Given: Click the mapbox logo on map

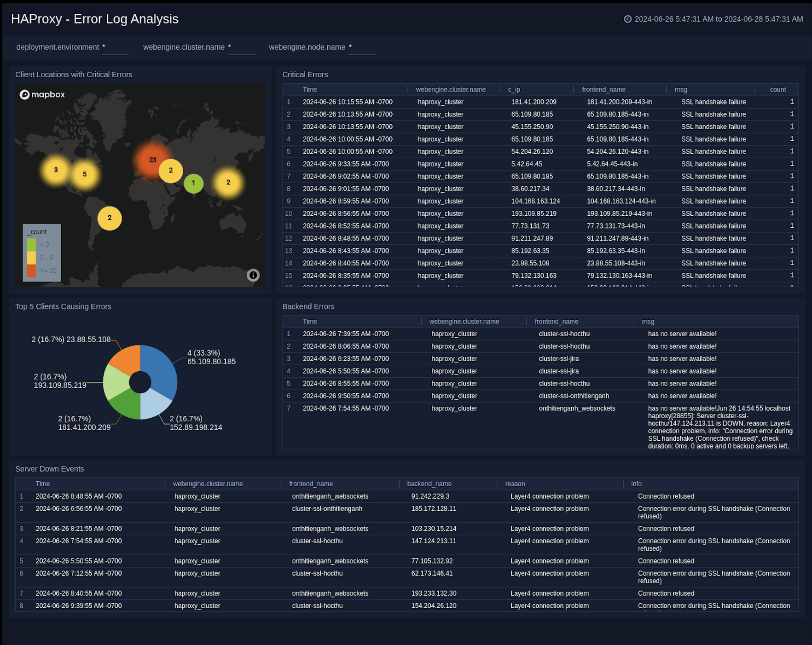Looking at the screenshot, I should pyautogui.click(x=42, y=94).
